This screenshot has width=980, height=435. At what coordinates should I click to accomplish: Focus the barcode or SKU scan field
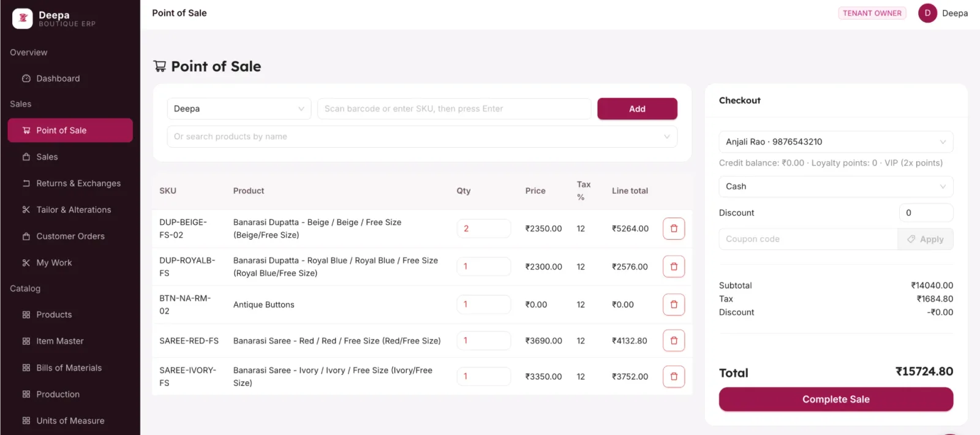tap(454, 108)
